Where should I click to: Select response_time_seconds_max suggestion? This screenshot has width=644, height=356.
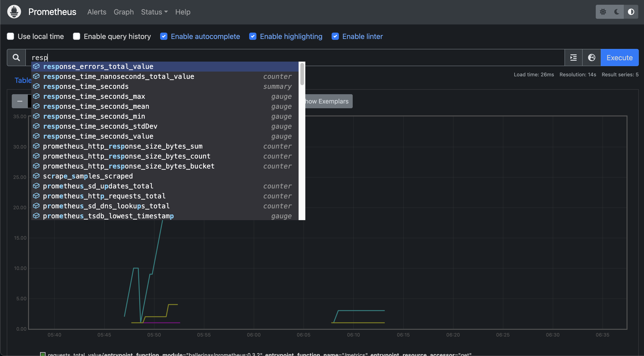165,96
